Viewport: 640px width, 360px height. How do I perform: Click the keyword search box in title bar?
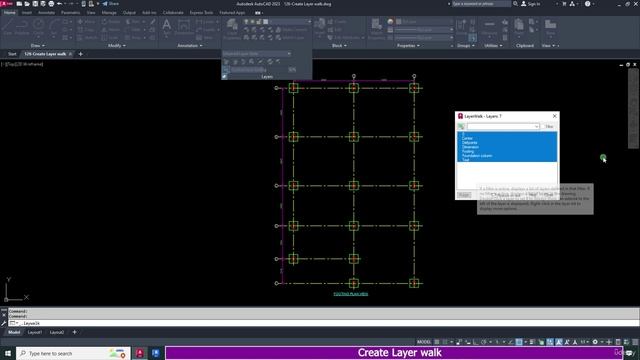[481, 4]
